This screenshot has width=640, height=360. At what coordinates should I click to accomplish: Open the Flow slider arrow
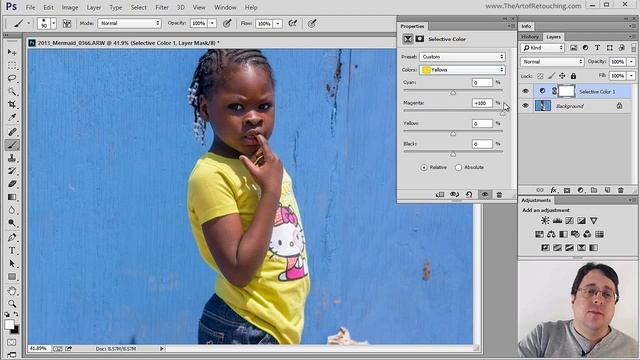coord(278,24)
